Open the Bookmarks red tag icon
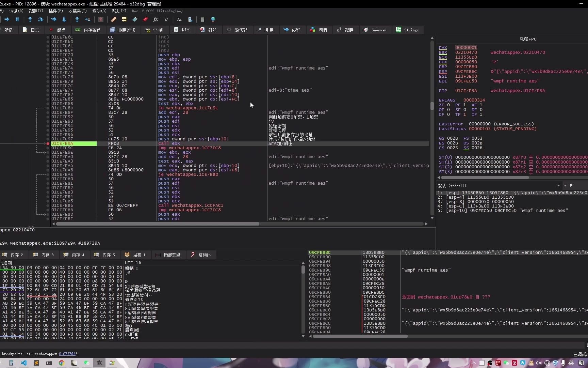 (x=145, y=19)
